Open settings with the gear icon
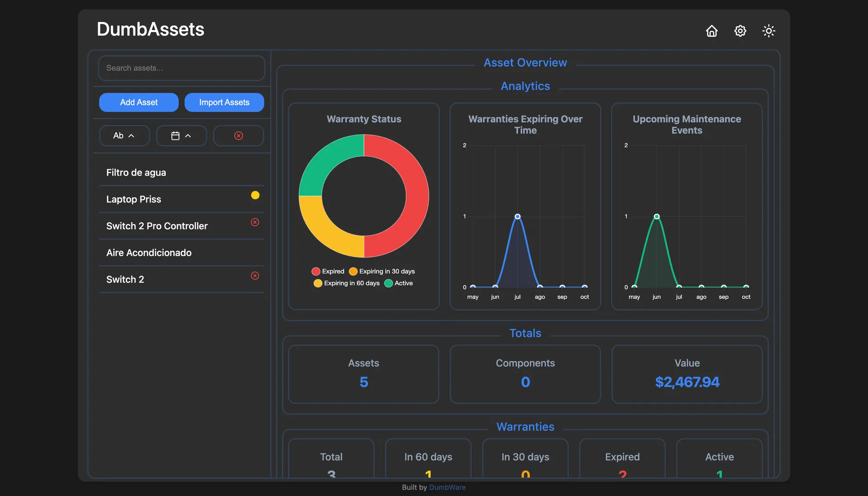The image size is (868, 496). pos(740,31)
